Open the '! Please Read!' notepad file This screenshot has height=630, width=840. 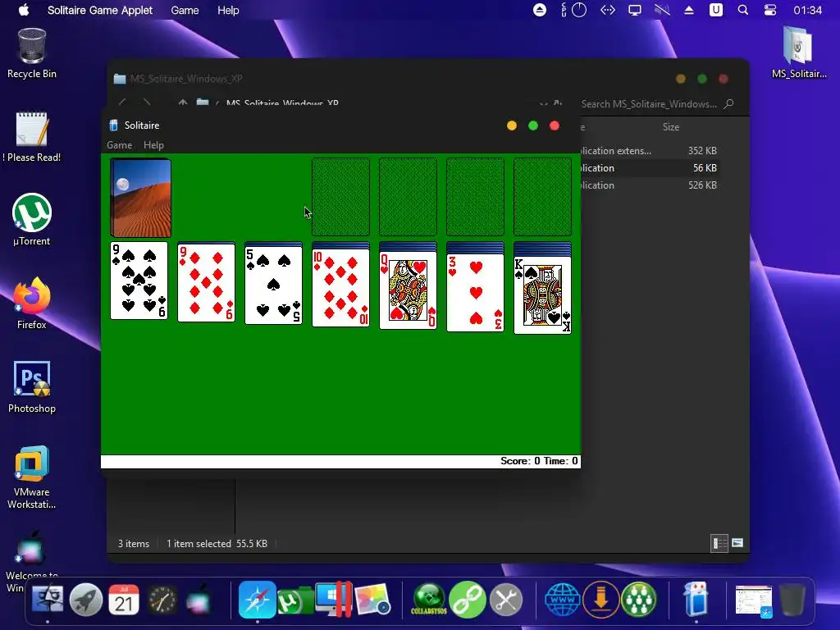(32, 137)
